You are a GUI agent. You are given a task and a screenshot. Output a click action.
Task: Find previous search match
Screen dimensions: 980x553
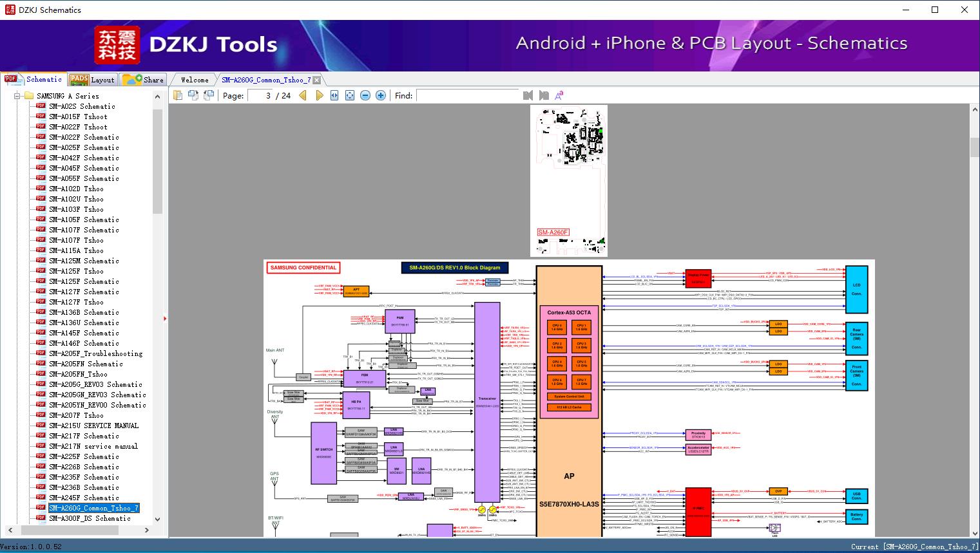[528, 95]
